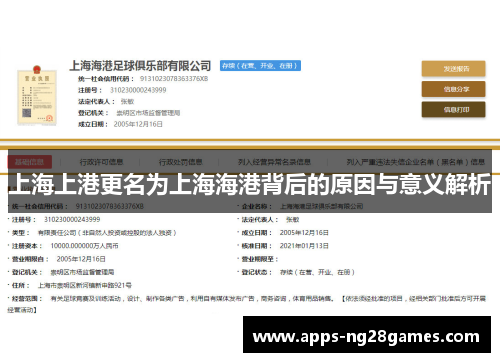Screen dimensions: 500x362
Task: Open the business license thumbnail image
Action: [x=37, y=95]
